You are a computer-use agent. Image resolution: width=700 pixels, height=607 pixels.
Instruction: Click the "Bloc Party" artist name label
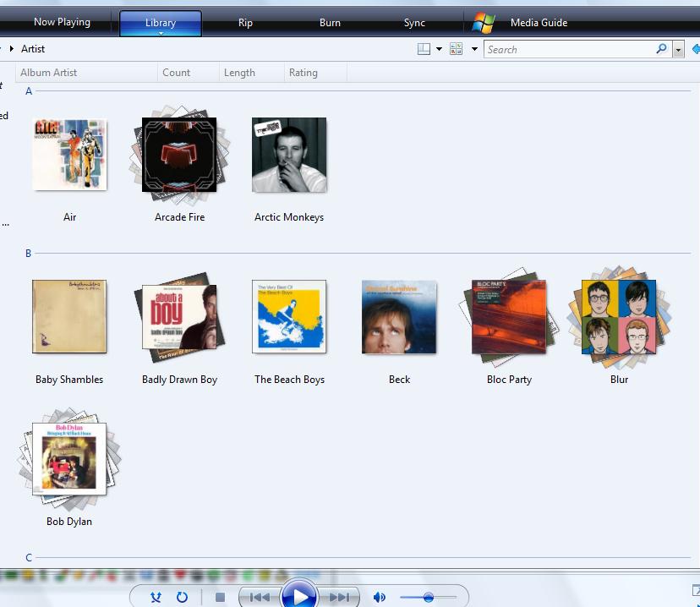click(509, 380)
